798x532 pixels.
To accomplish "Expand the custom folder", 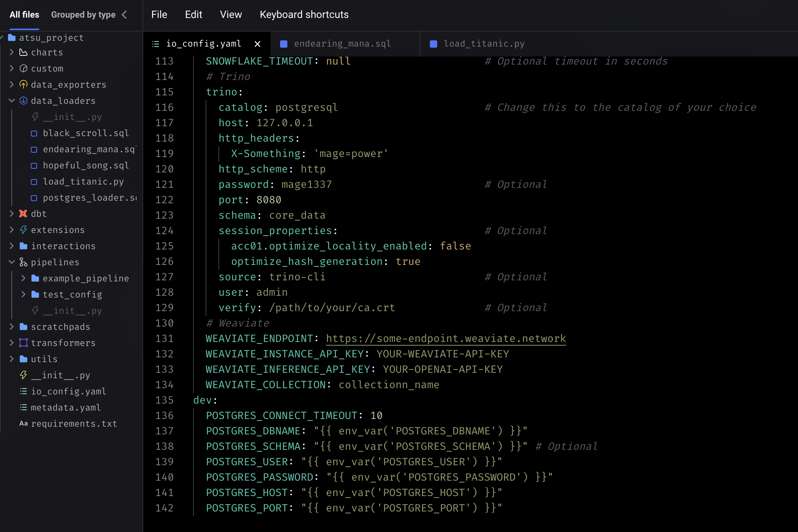I will point(12,69).
